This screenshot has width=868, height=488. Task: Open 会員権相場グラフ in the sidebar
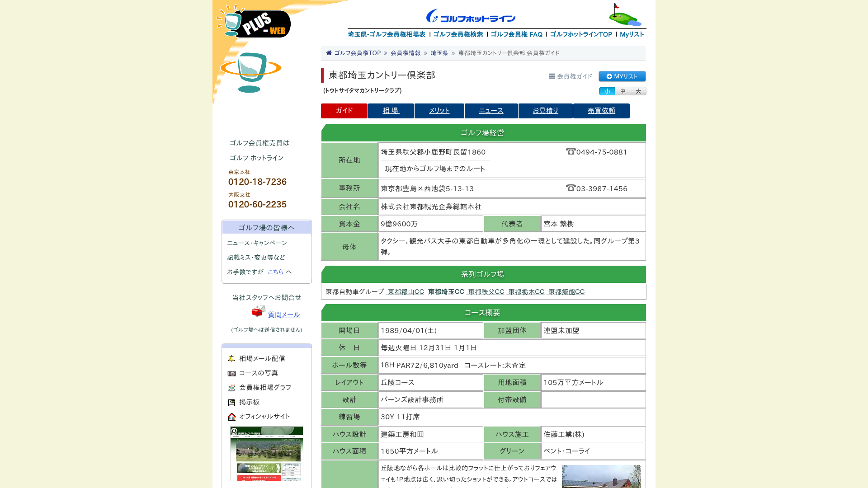click(x=265, y=388)
